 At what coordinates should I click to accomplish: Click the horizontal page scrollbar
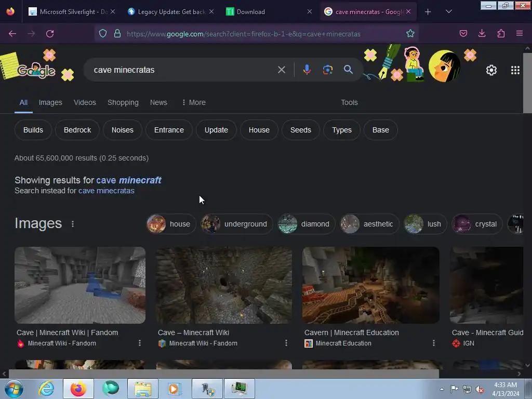tap(223, 374)
